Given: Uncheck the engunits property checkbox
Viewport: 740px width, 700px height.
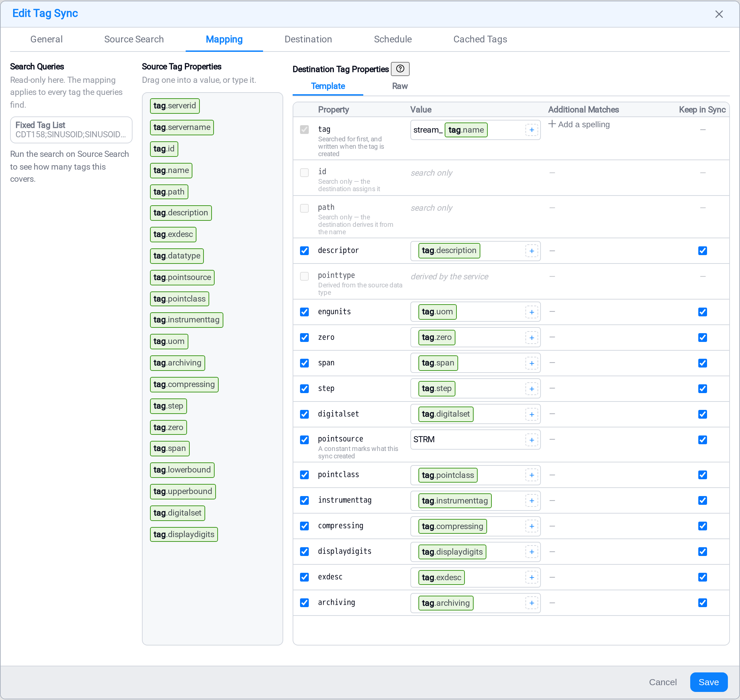Looking at the screenshot, I should [x=304, y=312].
